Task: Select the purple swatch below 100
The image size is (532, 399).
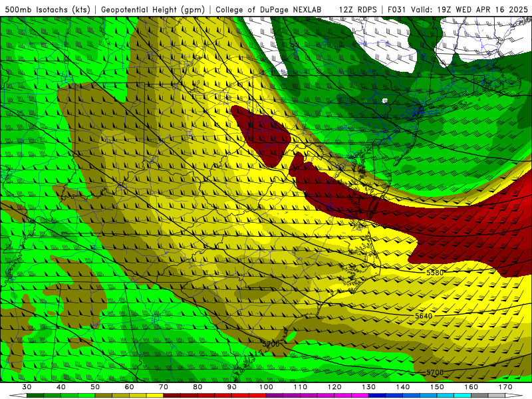Action: coord(275,396)
